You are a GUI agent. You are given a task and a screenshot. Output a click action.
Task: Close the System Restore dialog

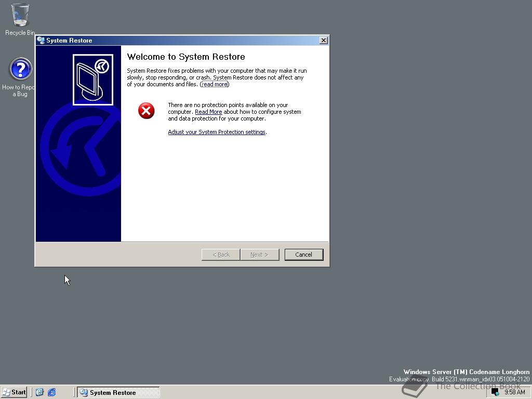coord(324,41)
